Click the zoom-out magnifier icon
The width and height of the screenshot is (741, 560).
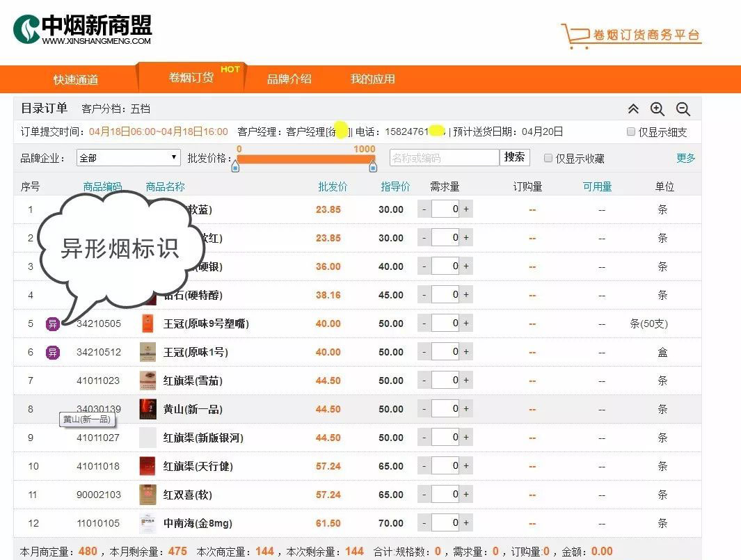(683, 109)
